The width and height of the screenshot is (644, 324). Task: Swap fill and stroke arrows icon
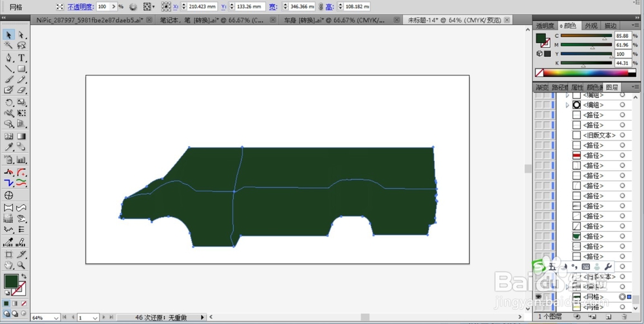click(24, 276)
